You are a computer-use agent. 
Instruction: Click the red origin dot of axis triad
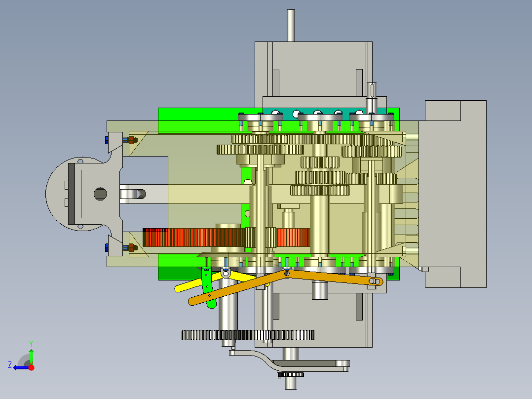tap(31, 367)
